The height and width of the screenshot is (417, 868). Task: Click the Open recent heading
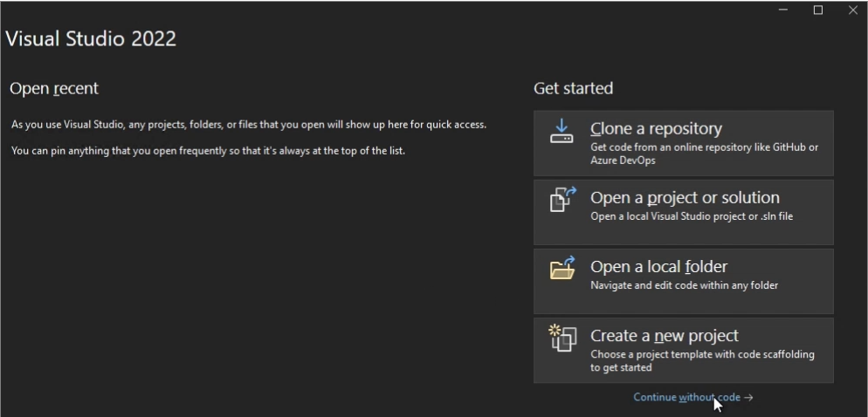[x=53, y=88]
